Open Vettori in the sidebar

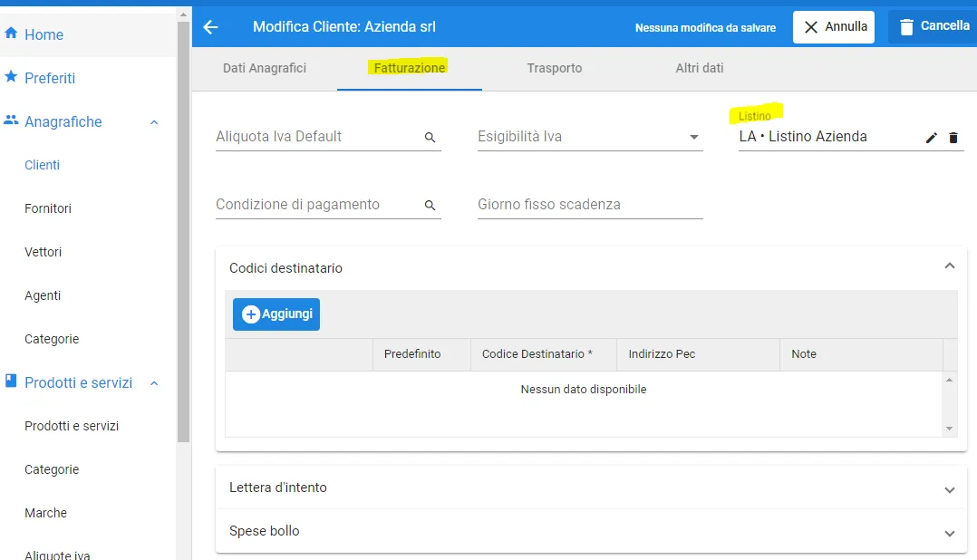point(43,252)
